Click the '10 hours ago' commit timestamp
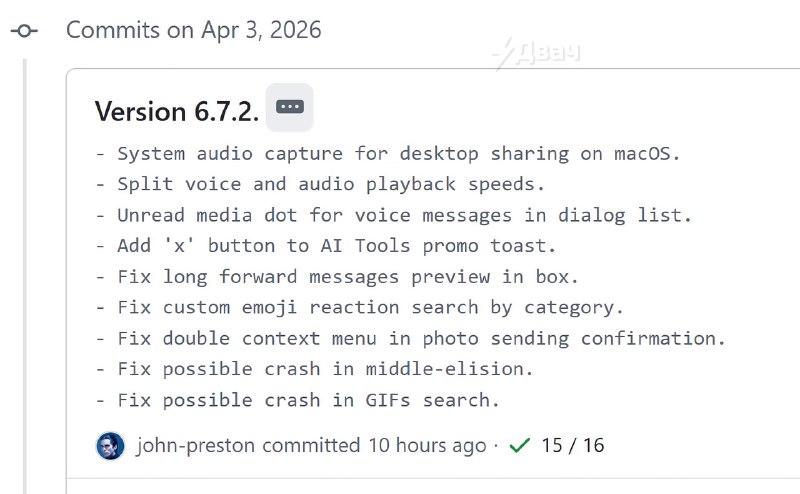Screen dimensions: 800x494 (x=427, y=445)
